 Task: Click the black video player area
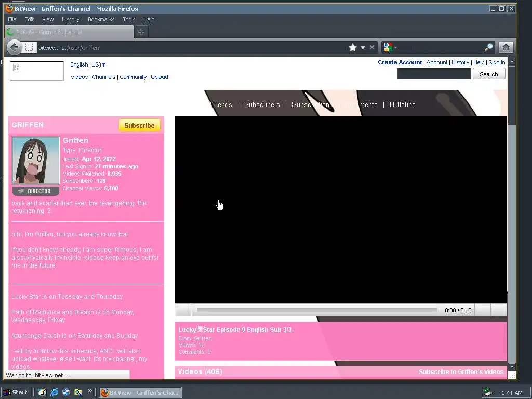pos(341,210)
